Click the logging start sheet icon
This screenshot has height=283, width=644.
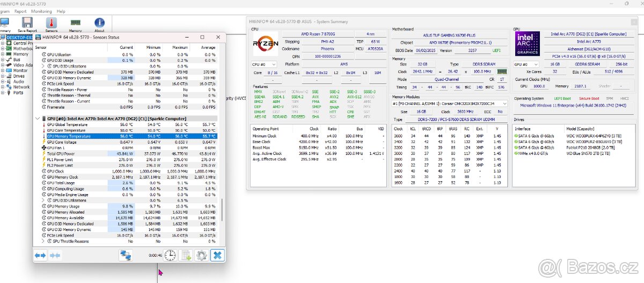(x=186, y=256)
